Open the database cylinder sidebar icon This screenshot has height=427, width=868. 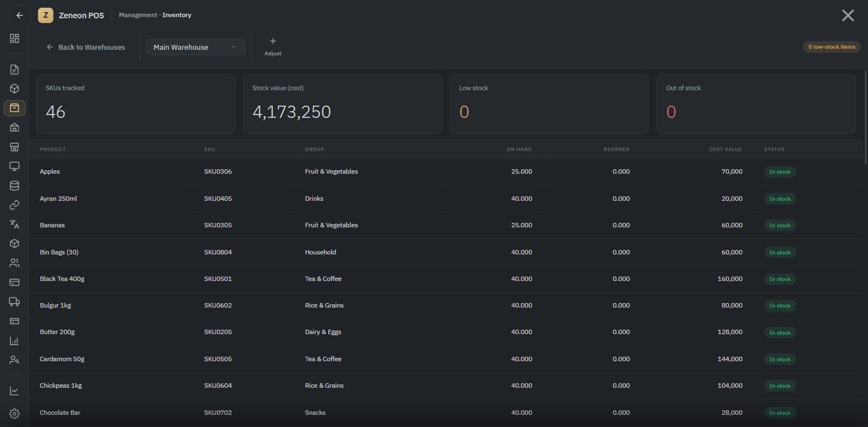click(x=14, y=185)
